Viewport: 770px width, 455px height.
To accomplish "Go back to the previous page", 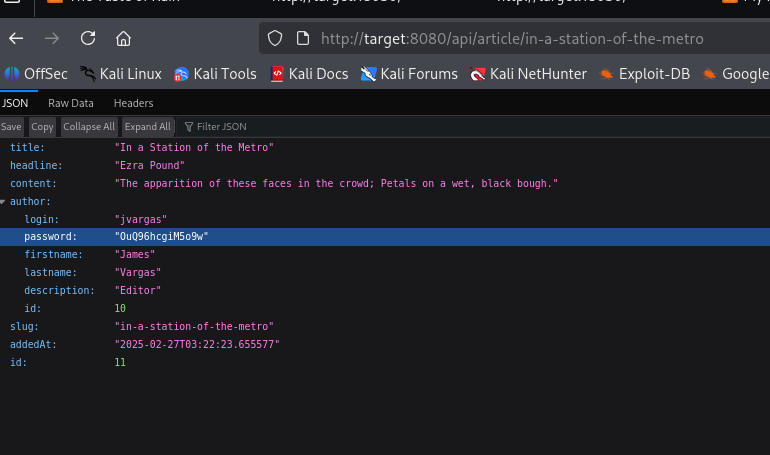I will 16,38.
